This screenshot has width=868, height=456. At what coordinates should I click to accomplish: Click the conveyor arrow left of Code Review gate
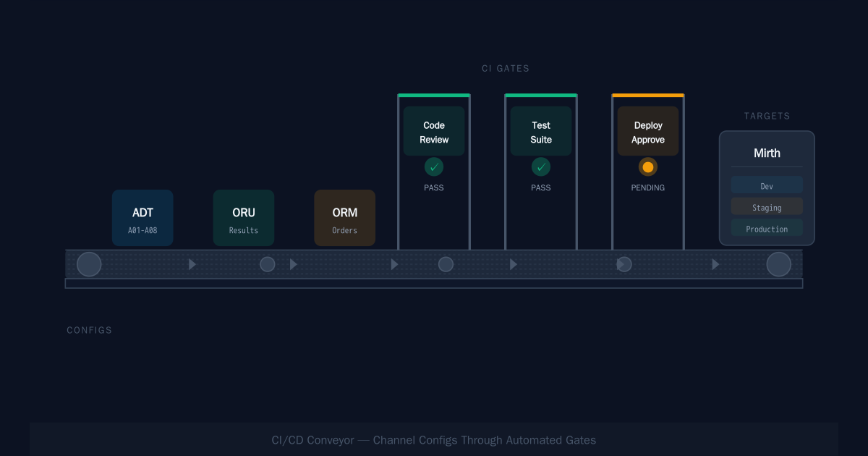pyautogui.click(x=395, y=264)
